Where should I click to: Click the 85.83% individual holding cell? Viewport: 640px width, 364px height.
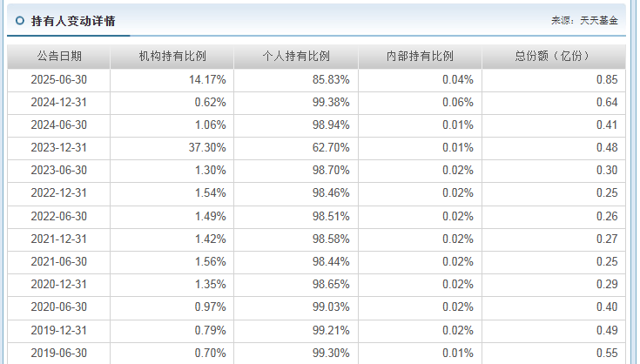tap(331, 79)
